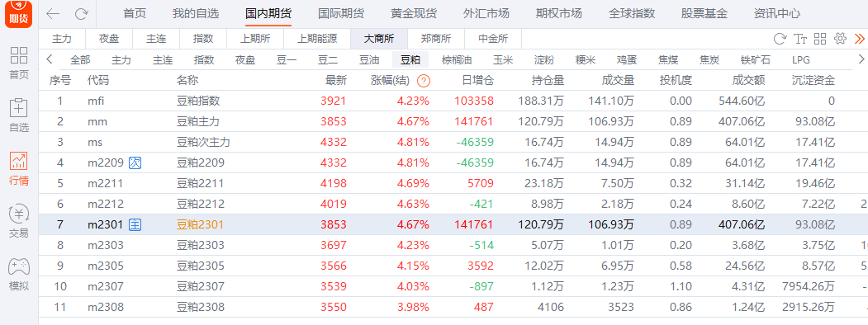Open the settings gear icon
This screenshot has width=868, height=325.
840,39
